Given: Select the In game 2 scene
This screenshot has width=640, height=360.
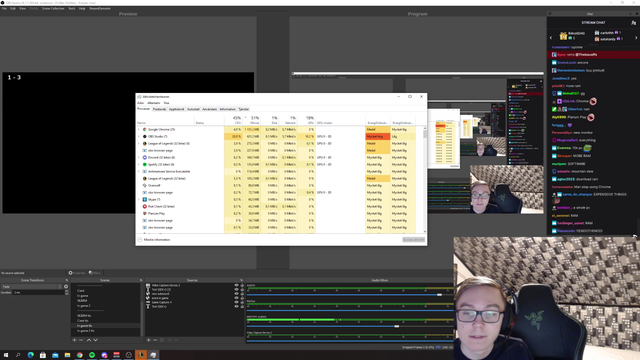Looking at the screenshot, I should pos(84,306).
